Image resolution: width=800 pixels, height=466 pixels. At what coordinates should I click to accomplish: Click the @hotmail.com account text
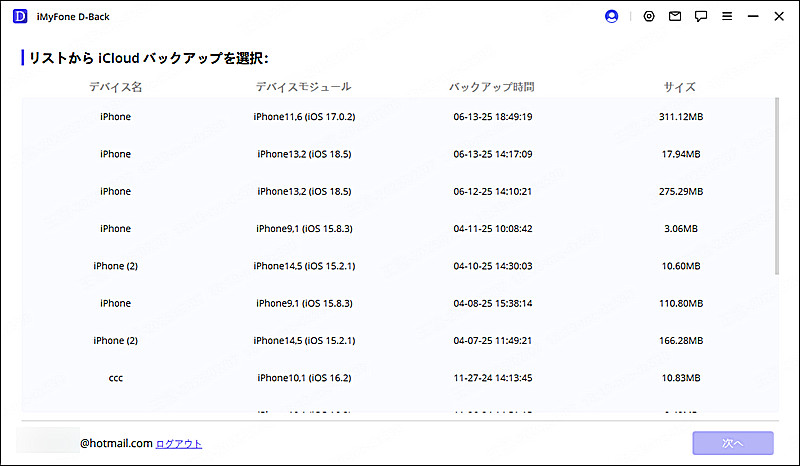[x=116, y=443]
